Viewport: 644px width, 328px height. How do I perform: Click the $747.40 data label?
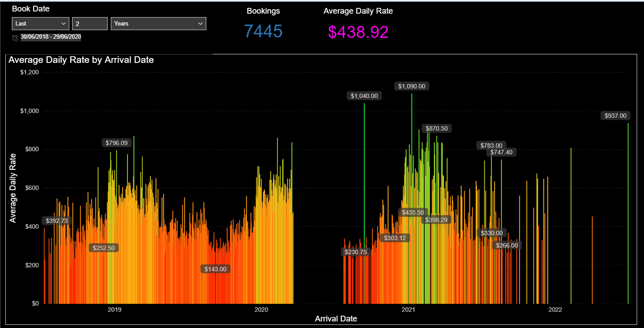point(502,153)
